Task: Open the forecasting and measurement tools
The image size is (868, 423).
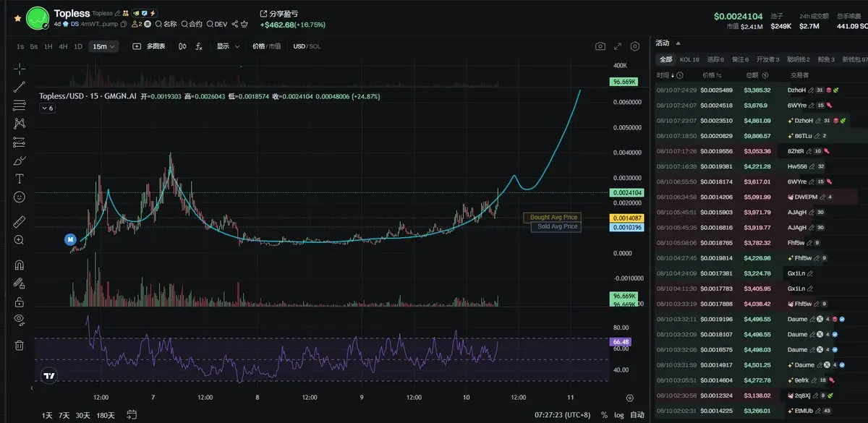Action: click(x=20, y=142)
